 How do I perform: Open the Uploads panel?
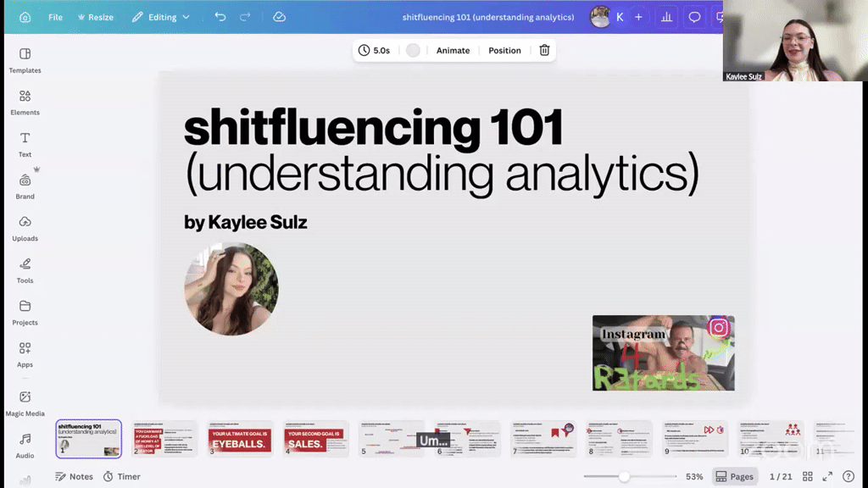(25, 229)
